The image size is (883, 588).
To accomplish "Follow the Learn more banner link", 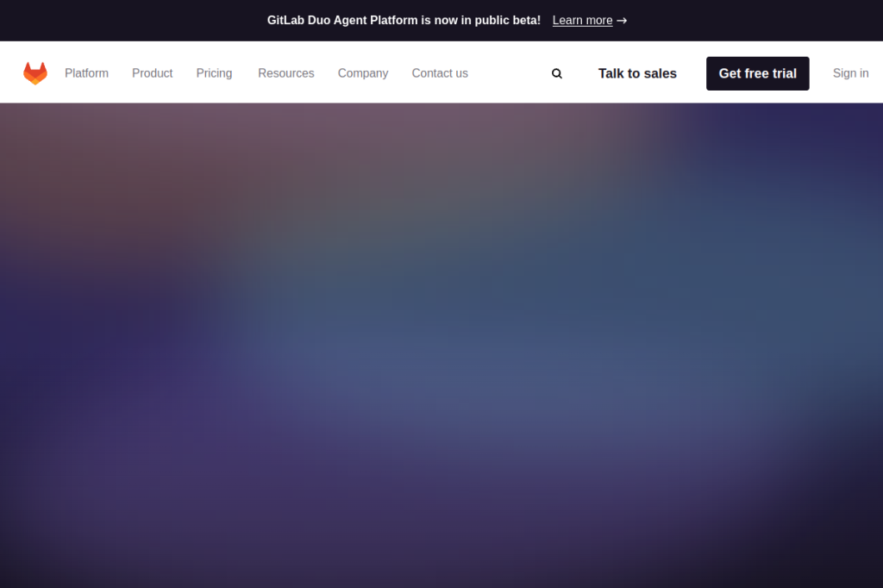I will point(582,21).
